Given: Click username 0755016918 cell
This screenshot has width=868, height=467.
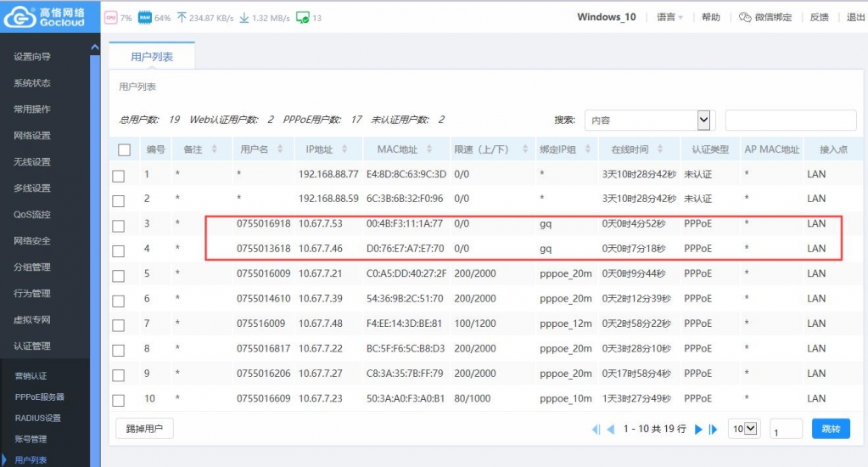Looking at the screenshot, I should (x=264, y=224).
